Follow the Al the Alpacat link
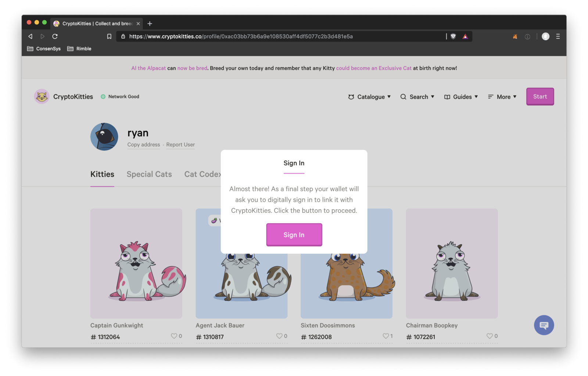Viewport: 588px width, 376px height. tap(148, 68)
